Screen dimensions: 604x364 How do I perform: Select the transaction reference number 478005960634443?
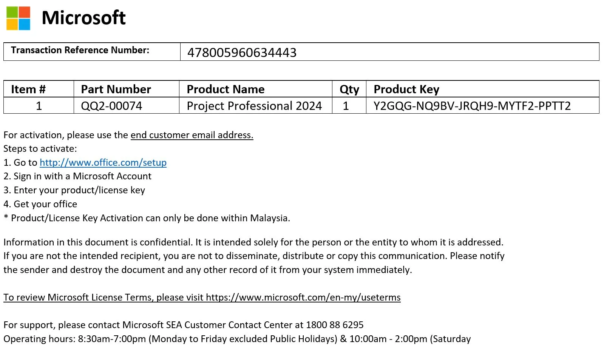point(242,52)
